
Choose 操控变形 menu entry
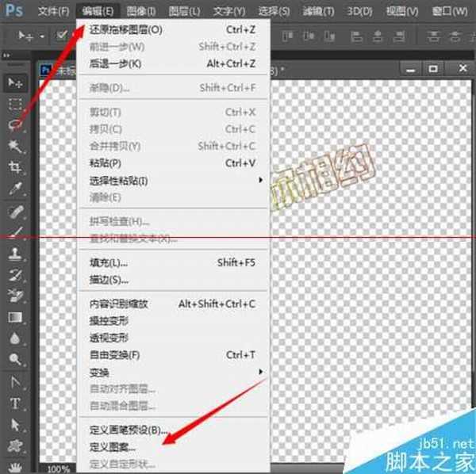click(x=173, y=321)
